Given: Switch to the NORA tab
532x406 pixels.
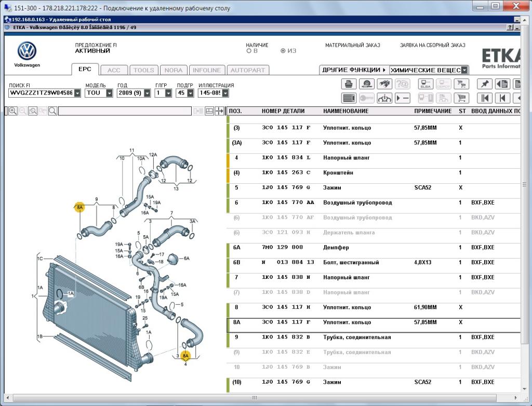Looking at the screenshot, I should click(x=174, y=70).
